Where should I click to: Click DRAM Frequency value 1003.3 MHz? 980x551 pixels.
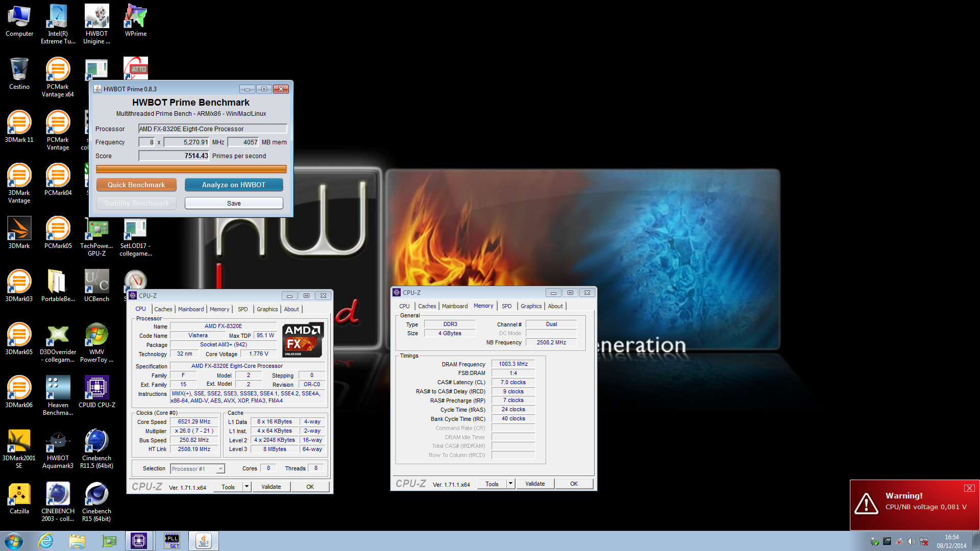(x=513, y=364)
